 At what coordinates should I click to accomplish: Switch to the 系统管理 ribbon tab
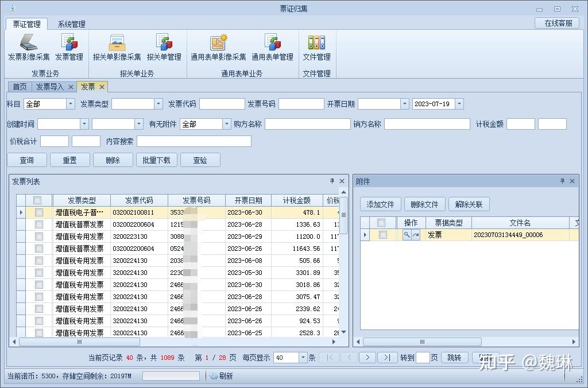pos(70,24)
